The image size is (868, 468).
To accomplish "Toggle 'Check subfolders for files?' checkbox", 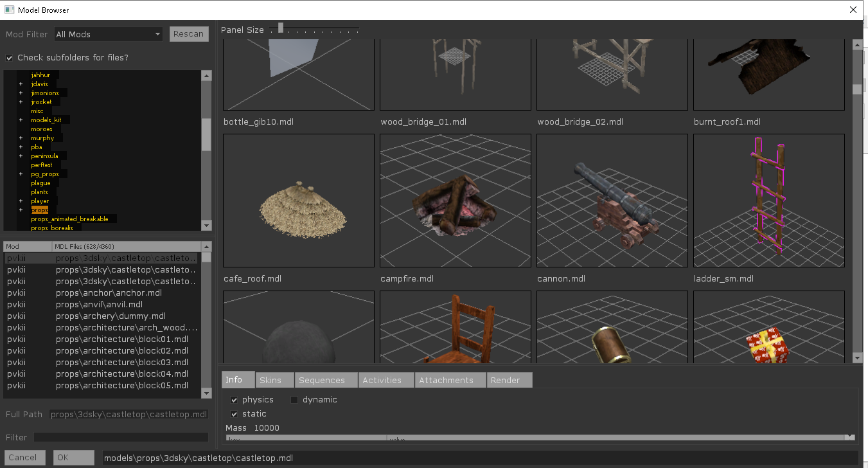I will pos(10,58).
